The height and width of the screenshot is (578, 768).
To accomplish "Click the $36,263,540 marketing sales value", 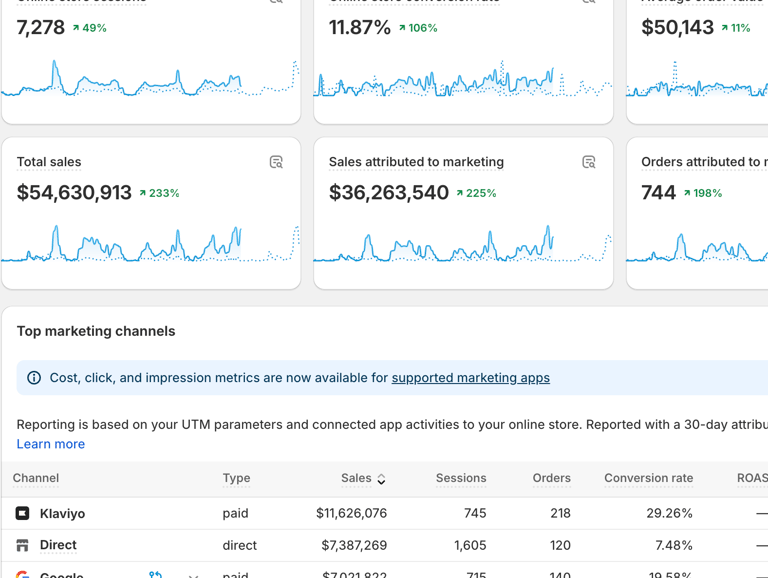I will [388, 193].
